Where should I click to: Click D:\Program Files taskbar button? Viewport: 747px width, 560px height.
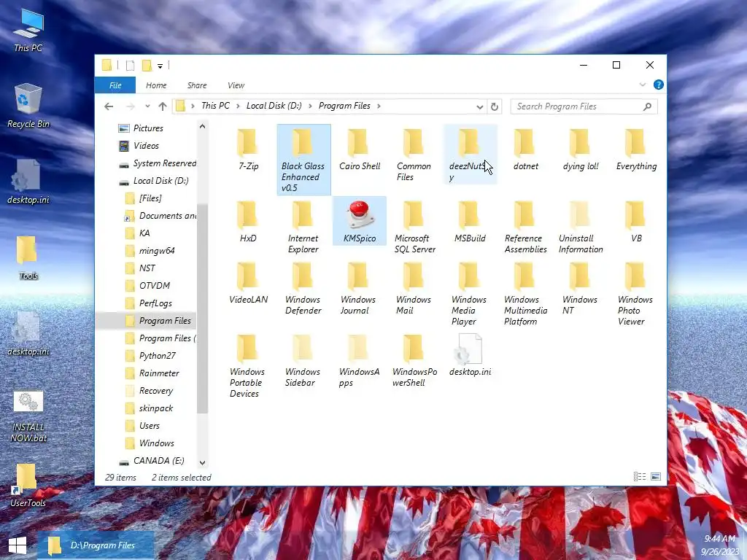click(x=96, y=545)
